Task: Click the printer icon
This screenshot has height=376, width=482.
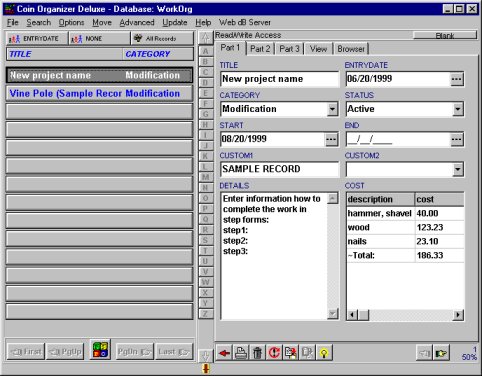Action: click(241, 353)
